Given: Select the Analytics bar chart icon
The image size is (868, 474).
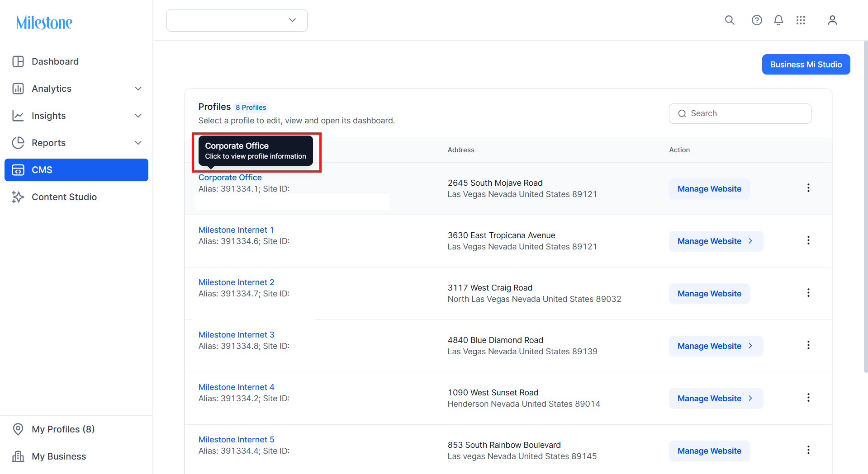Looking at the screenshot, I should (18, 89).
